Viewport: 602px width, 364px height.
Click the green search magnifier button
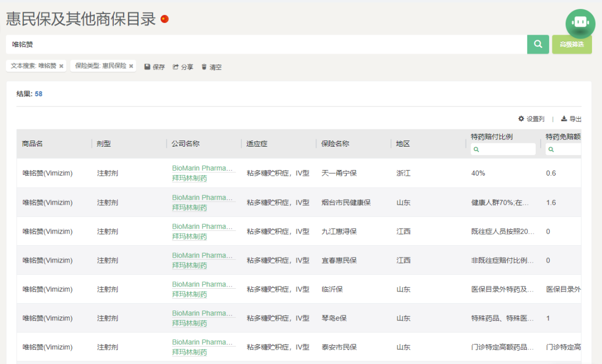(538, 45)
